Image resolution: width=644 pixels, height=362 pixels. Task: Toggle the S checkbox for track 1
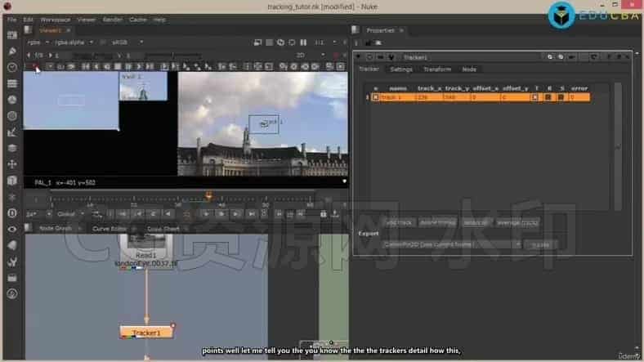click(561, 97)
